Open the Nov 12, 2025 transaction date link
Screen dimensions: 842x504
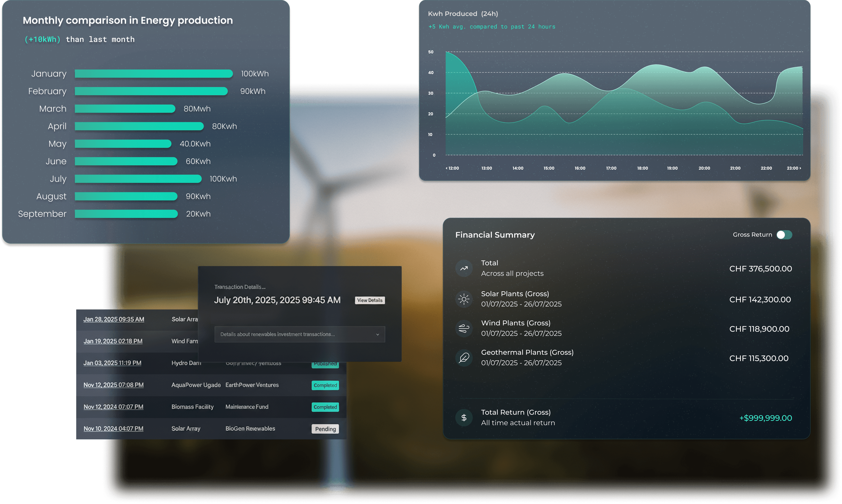[x=114, y=385]
